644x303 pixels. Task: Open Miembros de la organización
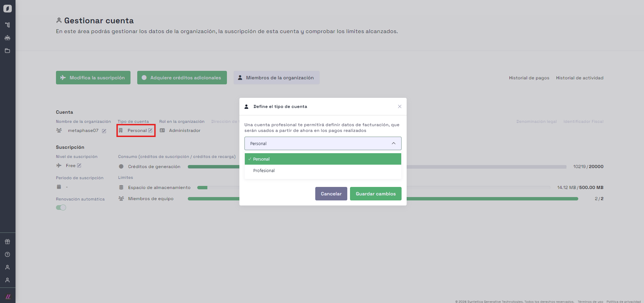tap(276, 78)
